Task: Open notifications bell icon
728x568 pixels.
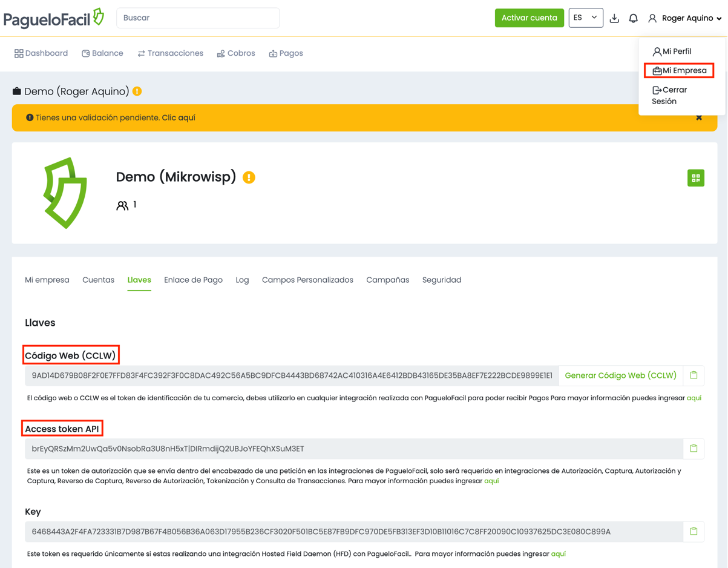Action: click(634, 18)
